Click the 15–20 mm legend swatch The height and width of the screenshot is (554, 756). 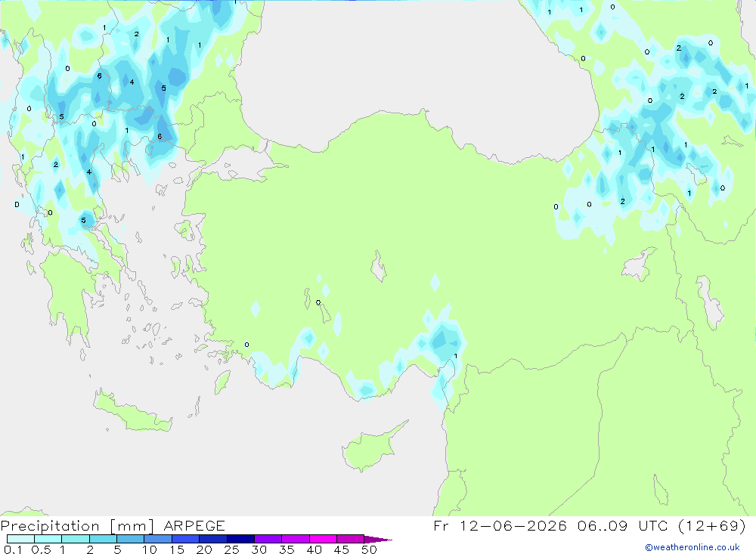(186, 539)
